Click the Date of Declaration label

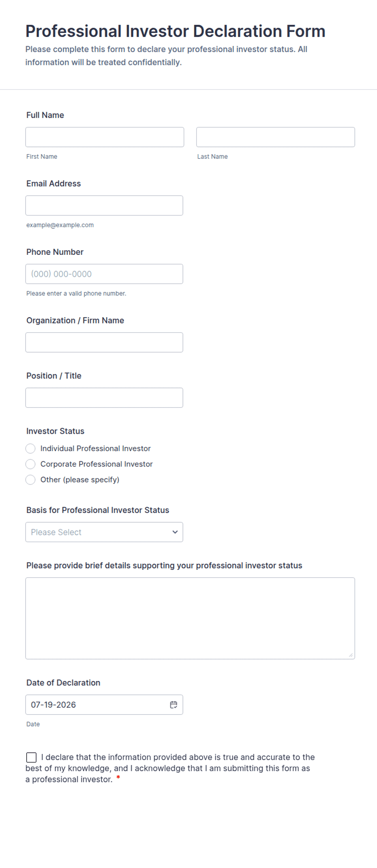pos(63,683)
